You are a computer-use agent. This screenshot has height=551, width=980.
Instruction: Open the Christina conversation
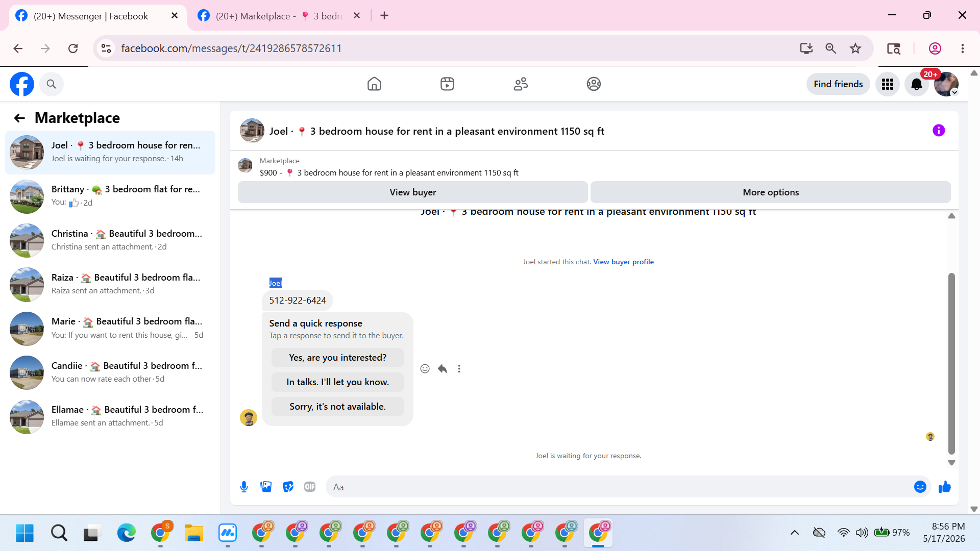tap(110, 240)
